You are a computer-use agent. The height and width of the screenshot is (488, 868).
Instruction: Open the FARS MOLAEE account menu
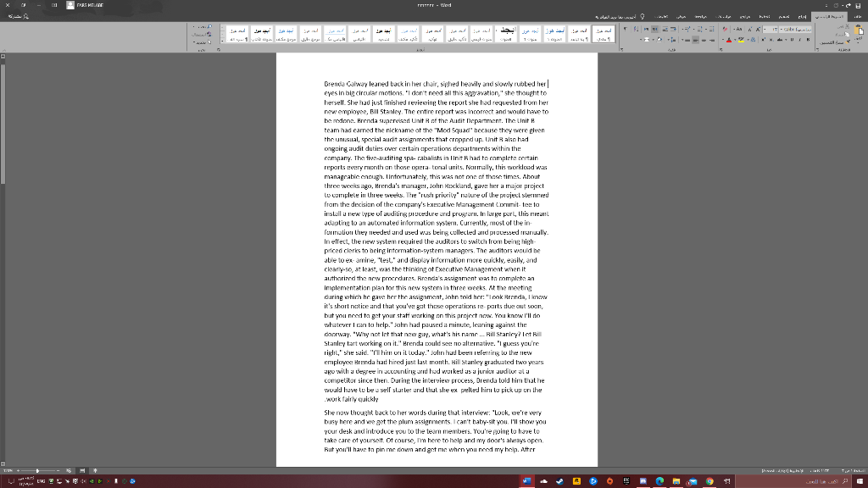coord(85,5)
